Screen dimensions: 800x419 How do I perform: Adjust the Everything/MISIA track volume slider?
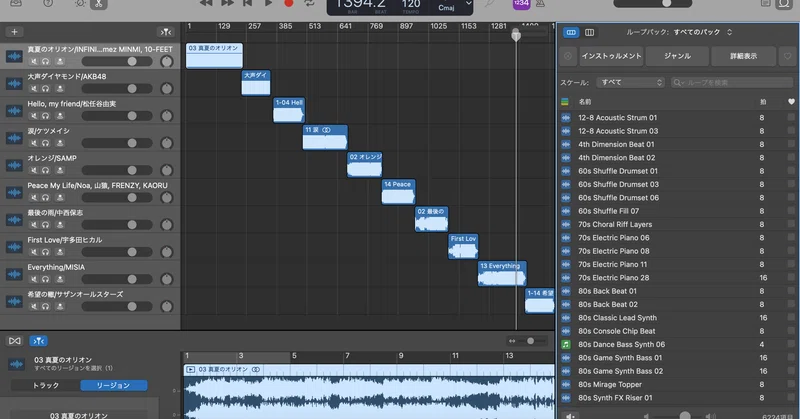[117, 279]
